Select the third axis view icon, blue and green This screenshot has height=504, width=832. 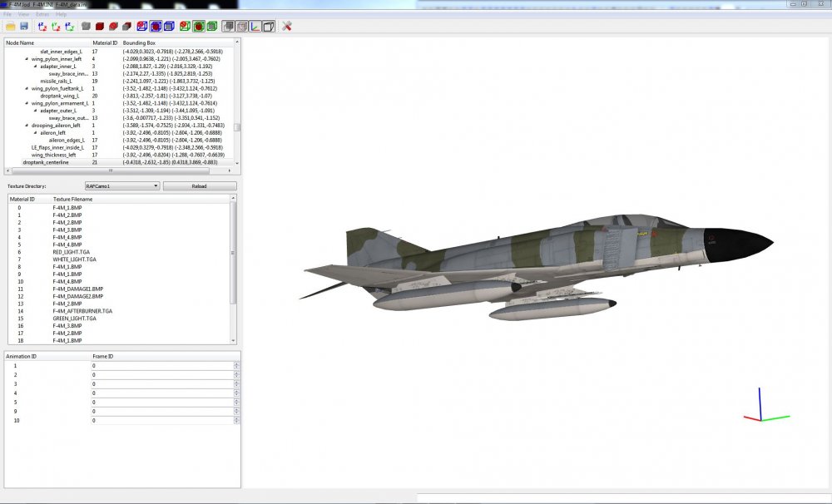(x=70, y=26)
